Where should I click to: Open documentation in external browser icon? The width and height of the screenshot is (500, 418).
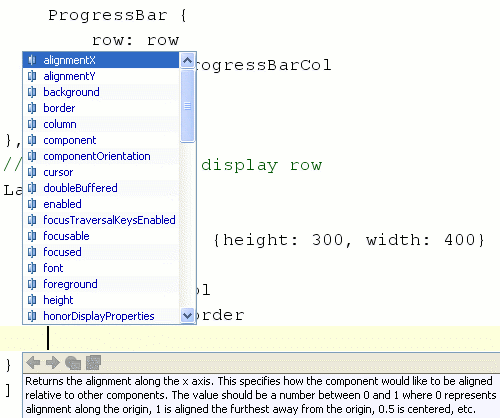[73, 363]
